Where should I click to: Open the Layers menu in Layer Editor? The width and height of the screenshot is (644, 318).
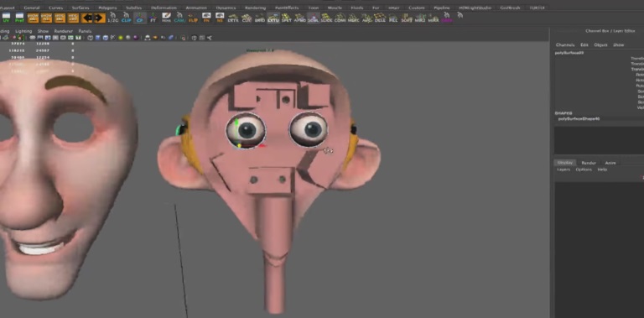click(x=563, y=169)
